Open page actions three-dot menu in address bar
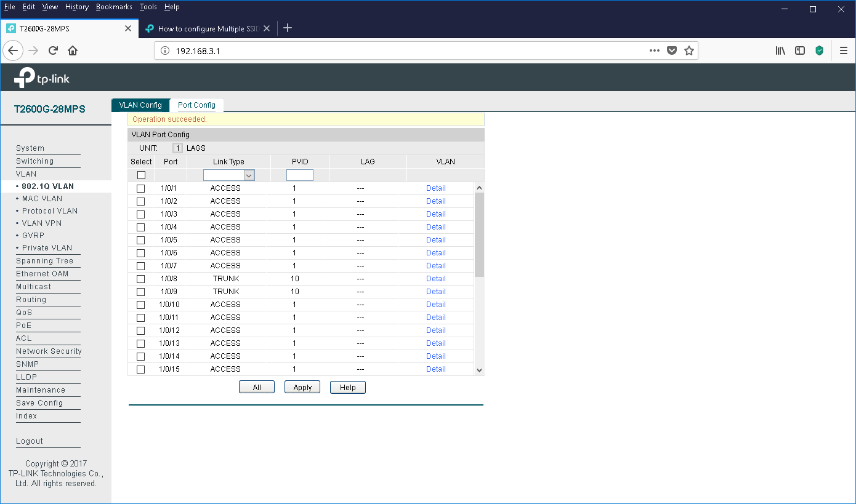856x504 pixels. [x=655, y=50]
